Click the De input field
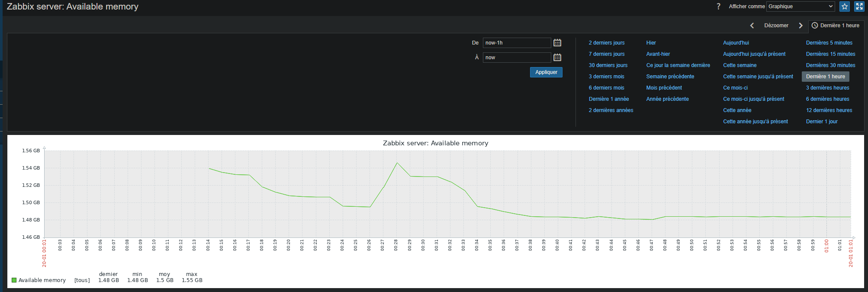Viewport: 868px width, 292px height. (517, 43)
